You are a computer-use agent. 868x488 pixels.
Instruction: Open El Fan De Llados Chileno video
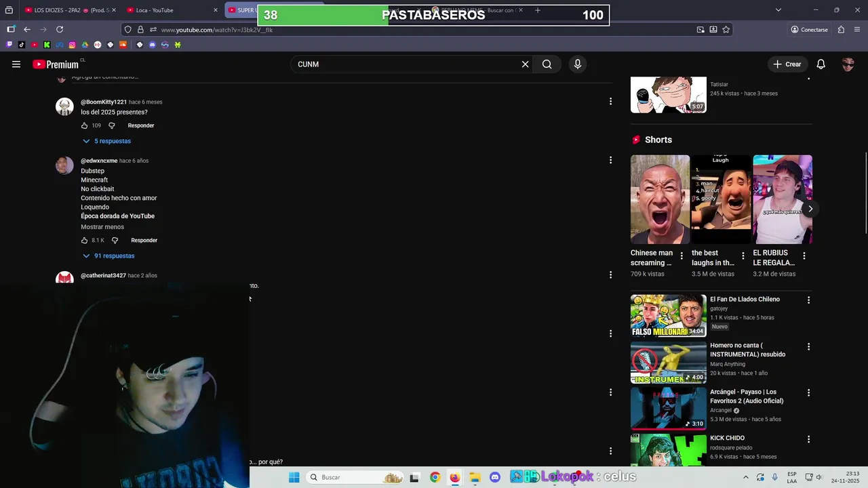745,300
